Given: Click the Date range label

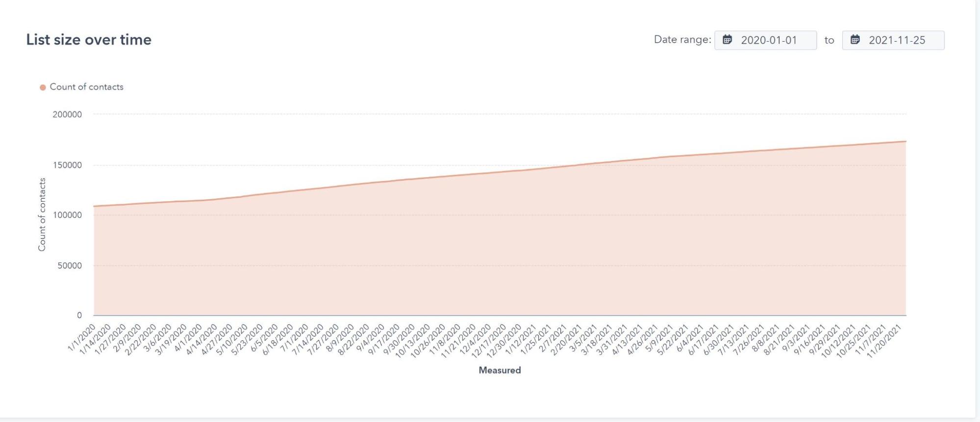Looking at the screenshot, I should [x=682, y=40].
